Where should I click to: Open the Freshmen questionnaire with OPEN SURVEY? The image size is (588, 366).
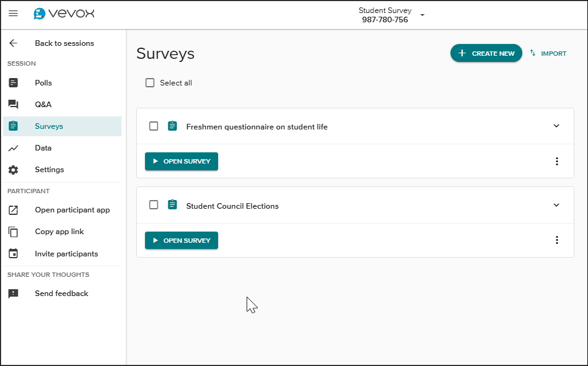181,161
